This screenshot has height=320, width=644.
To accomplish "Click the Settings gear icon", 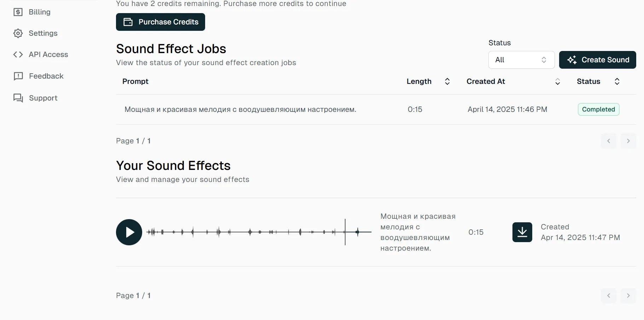I will (x=18, y=33).
